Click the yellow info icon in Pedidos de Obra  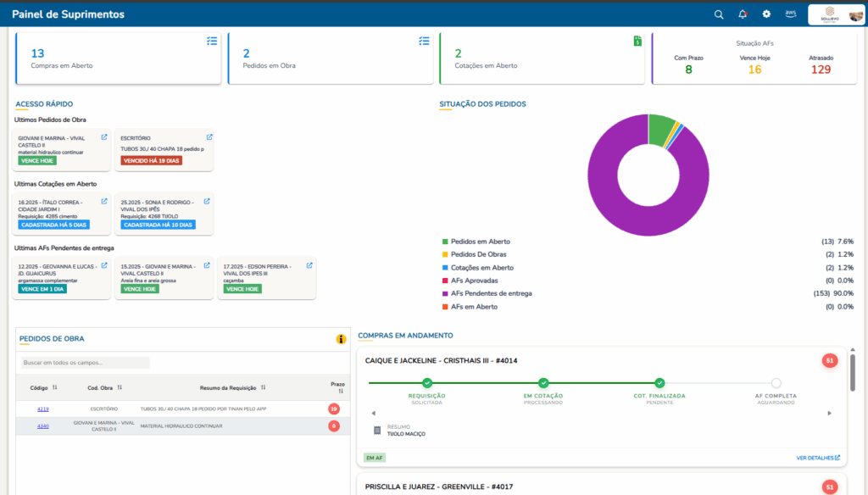pos(341,339)
